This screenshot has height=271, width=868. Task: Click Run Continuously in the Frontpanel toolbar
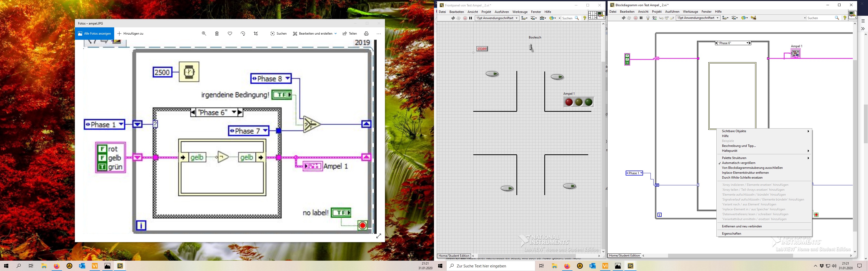(x=459, y=18)
